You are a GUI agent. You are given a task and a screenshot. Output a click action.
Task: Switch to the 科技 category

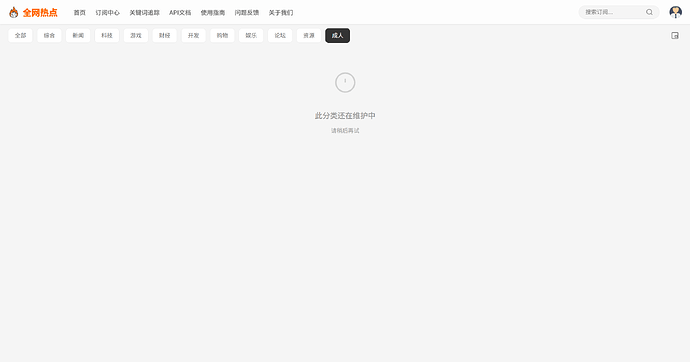pyautogui.click(x=107, y=36)
